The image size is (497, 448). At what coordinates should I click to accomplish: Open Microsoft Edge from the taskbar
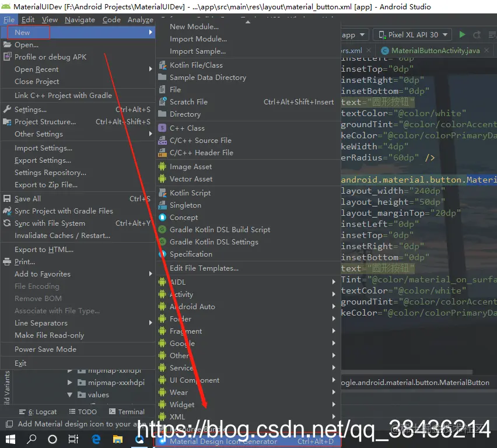point(96,439)
